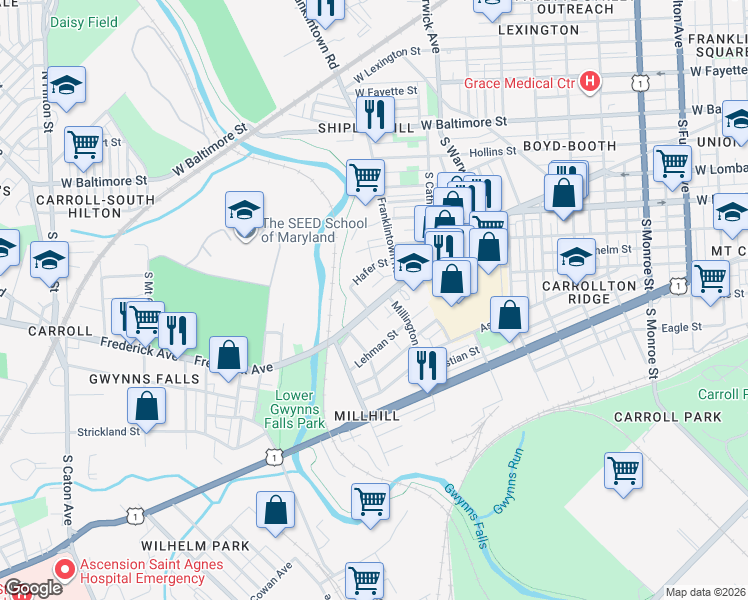Select the CARROLL-SOUTH HILTON label
The width and height of the screenshot is (748, 600).
click(95, 207)
